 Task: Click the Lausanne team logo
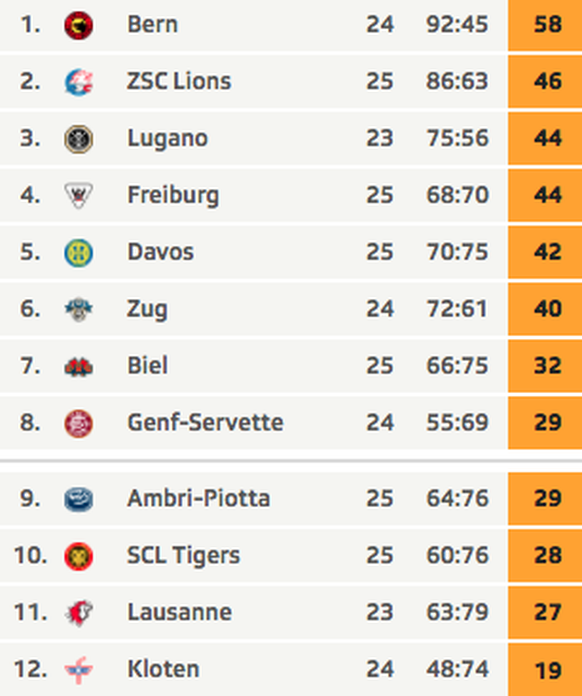[x=79, y=613]
